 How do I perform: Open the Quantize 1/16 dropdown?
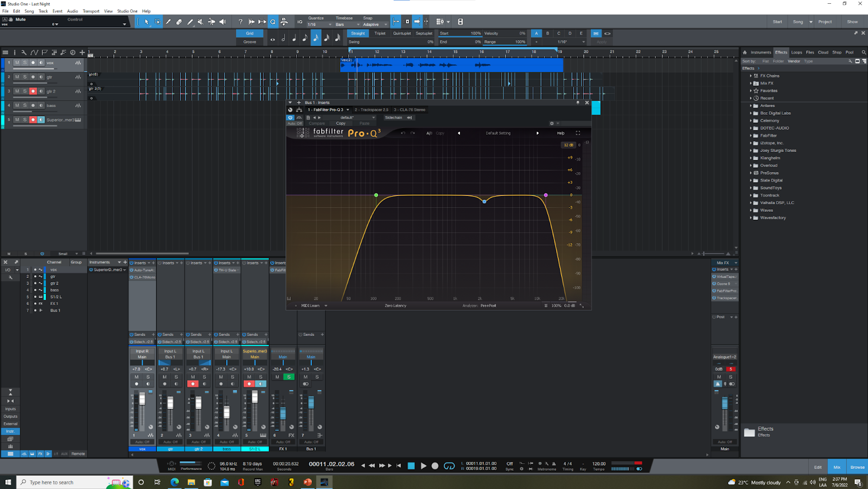coord(320,24)
